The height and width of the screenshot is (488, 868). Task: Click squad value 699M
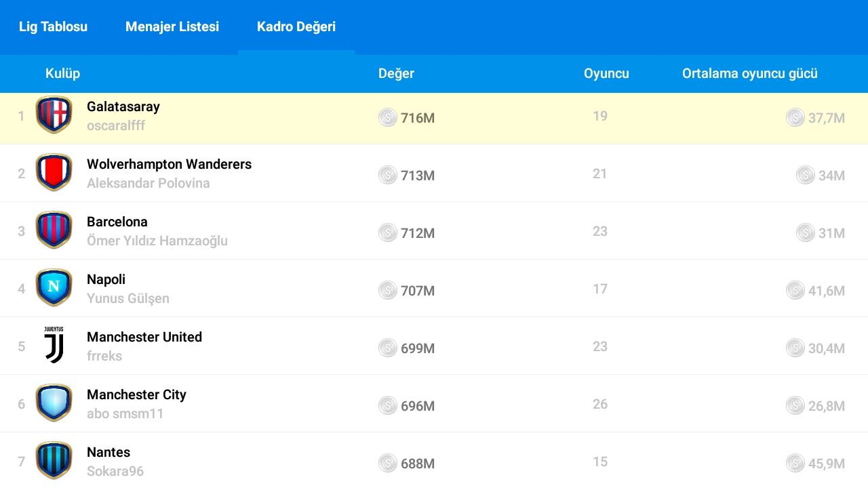[x=418, y=348]
